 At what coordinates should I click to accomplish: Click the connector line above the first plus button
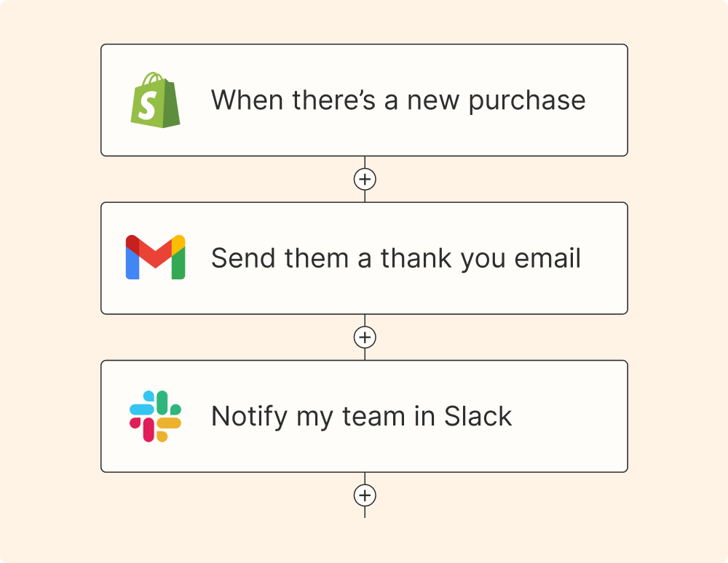365,162
